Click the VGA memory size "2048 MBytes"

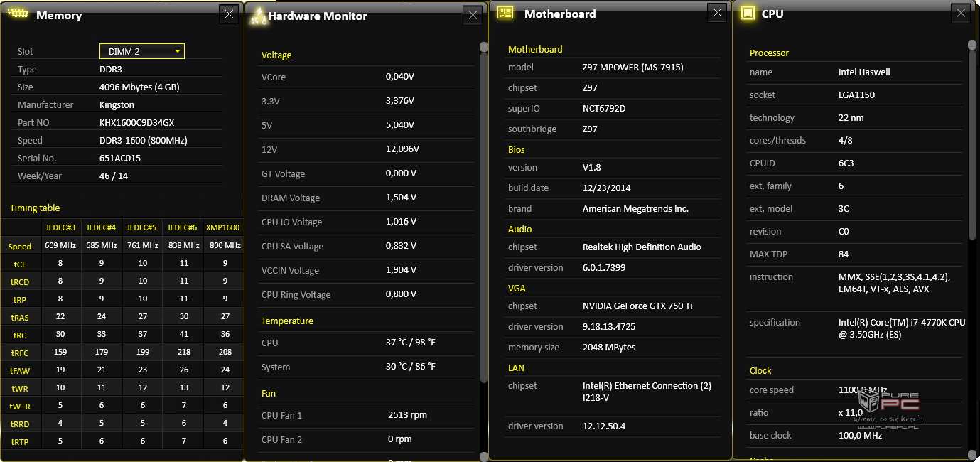click(x=609, y=347)
